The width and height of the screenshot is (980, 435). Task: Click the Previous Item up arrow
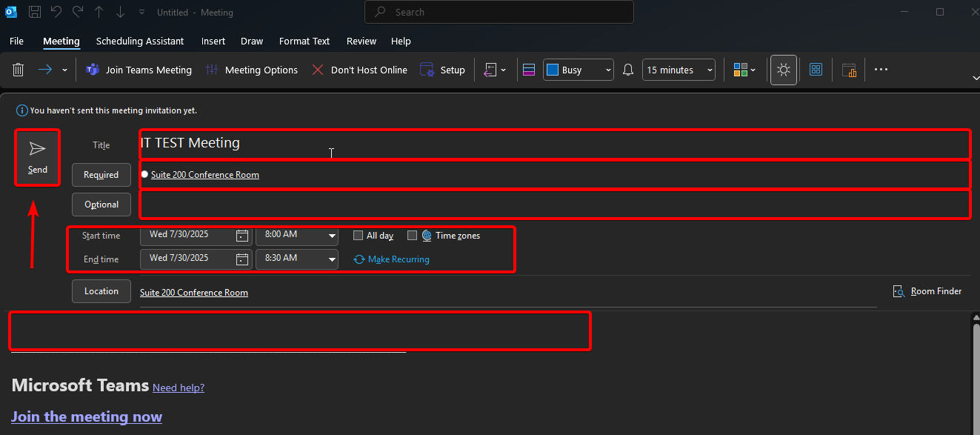click(x=99, y=12)
